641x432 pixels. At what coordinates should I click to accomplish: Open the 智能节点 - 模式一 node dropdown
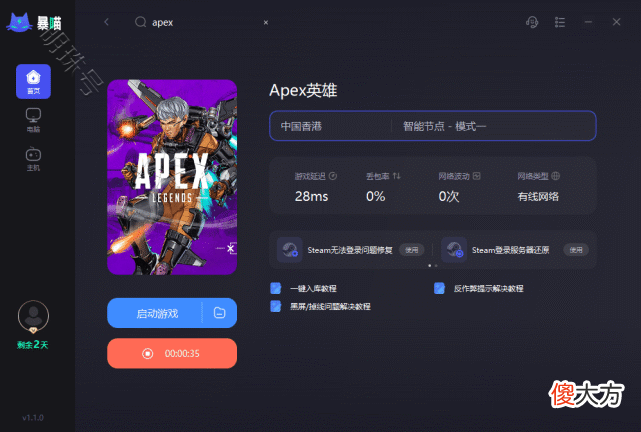[493, 126]
